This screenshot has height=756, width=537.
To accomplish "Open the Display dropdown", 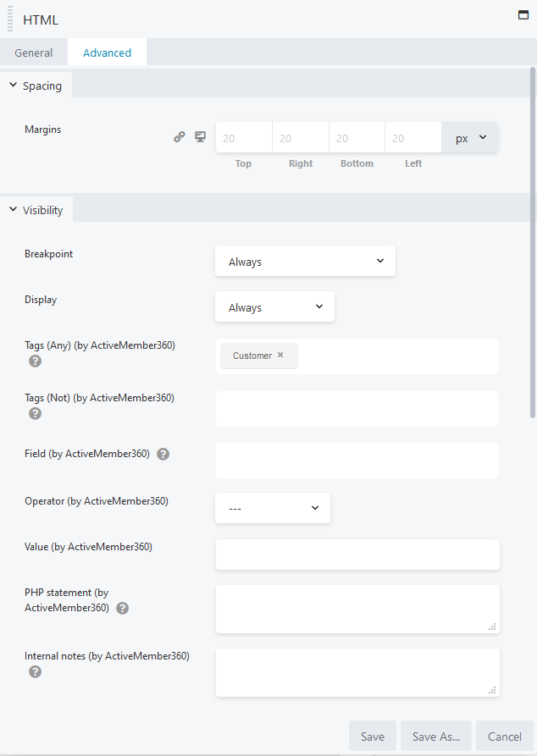I will click(274, 306).
